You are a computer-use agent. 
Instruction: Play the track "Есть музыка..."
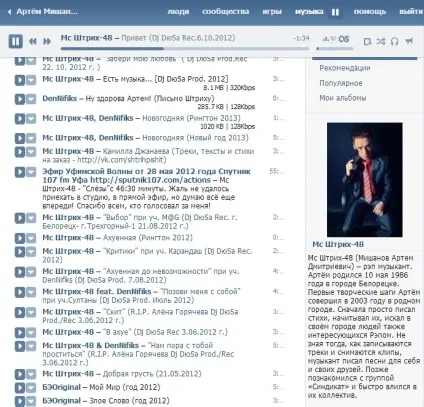[20, 80]
